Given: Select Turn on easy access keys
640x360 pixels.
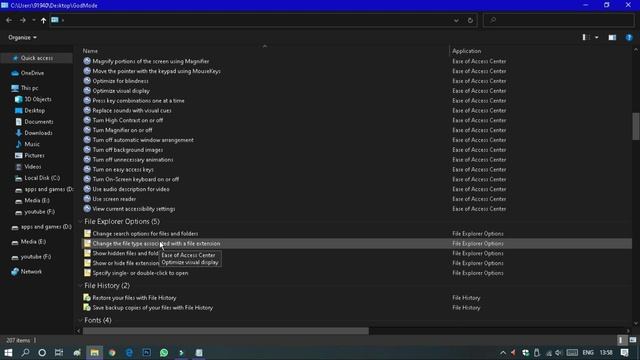Looking at the screenshot, I should click(123, 169).
